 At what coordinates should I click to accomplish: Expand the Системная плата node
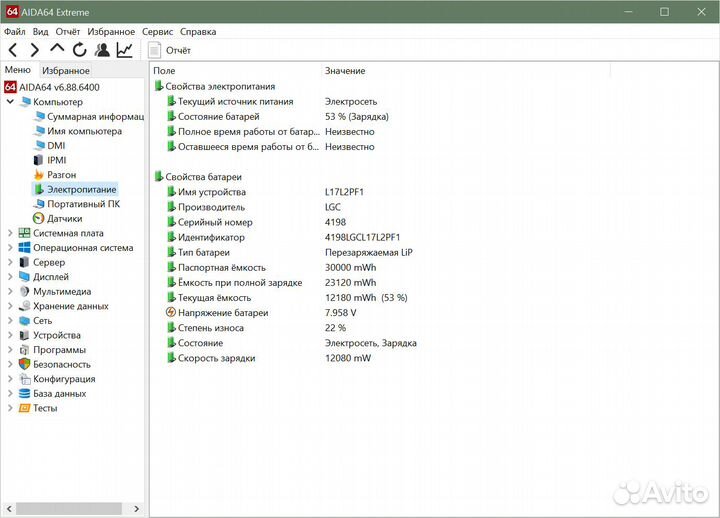pos(11,233)
